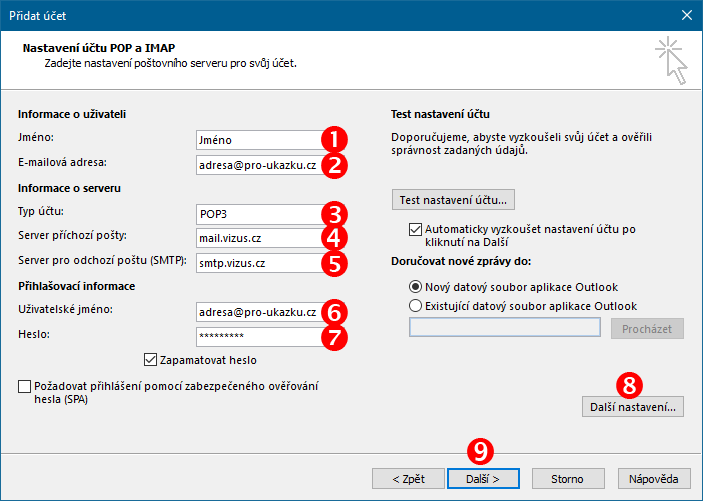Screen dimensions: 703x501
Task: Click the red number 1 marker
Action: [x=334, y=139]
